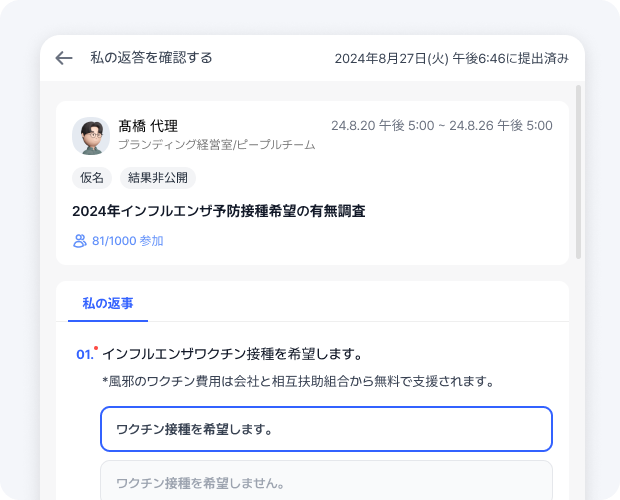Click the avatar of 髙橋 代理
Image resolution: width=620 pixels, height=500 pixels.
(91, 136)
